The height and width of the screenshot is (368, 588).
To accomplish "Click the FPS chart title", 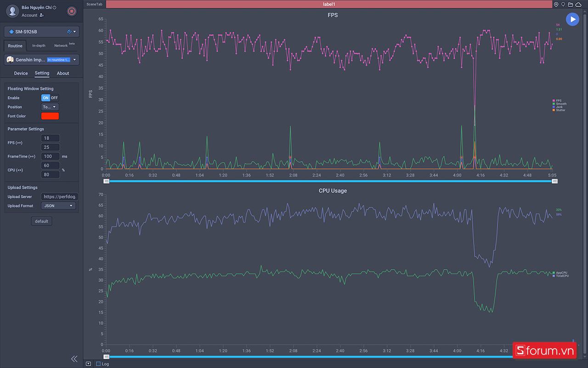I will tap(333, 15).
